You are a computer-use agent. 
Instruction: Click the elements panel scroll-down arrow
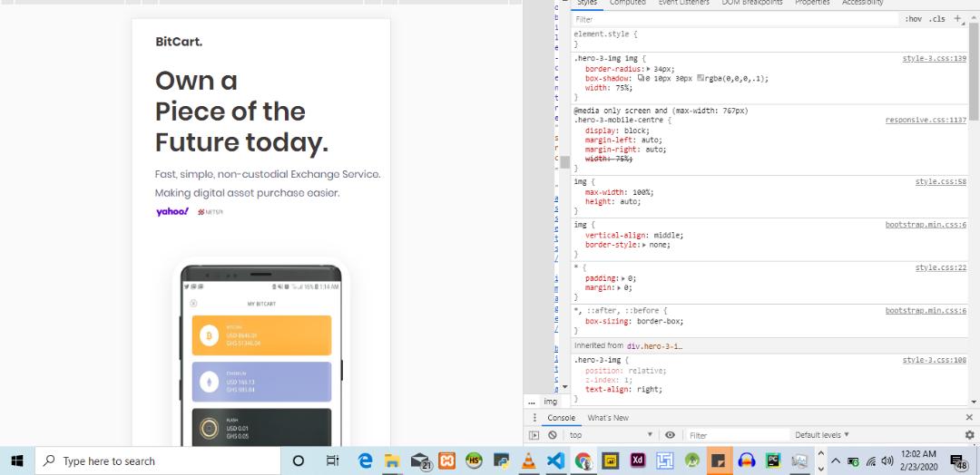tap(565, 387)
